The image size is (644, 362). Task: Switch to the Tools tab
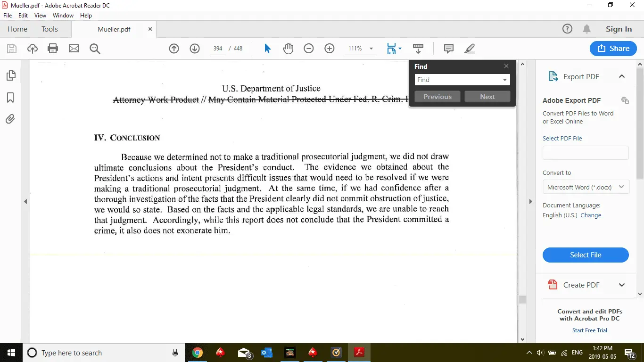point(50,29)
